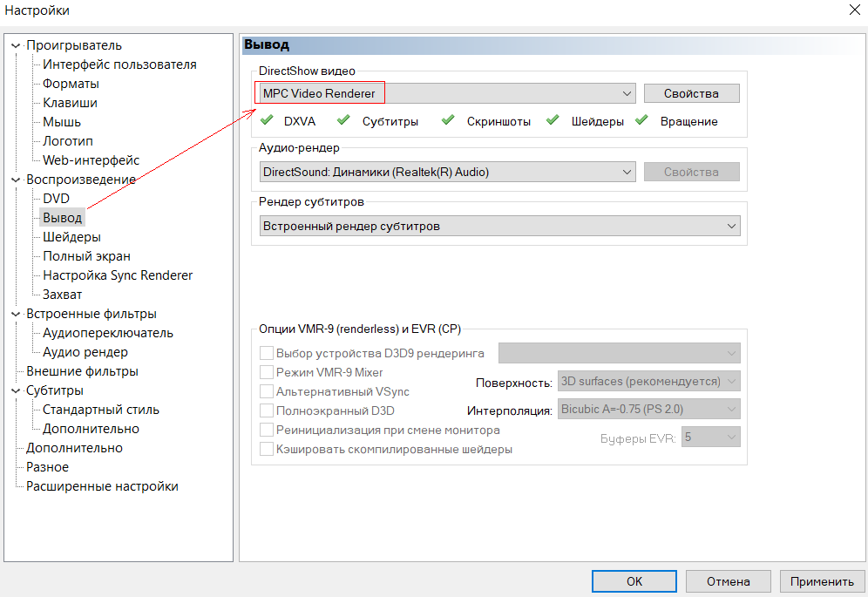Select Клавиши in the settings tree
The image size is (868, 597).
click(71, 103)
